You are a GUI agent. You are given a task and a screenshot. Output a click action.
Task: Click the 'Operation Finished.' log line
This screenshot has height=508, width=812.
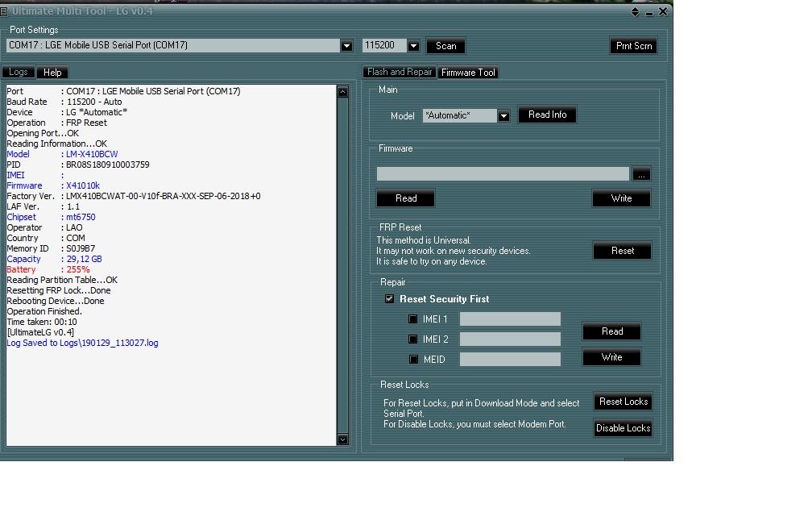44,311
